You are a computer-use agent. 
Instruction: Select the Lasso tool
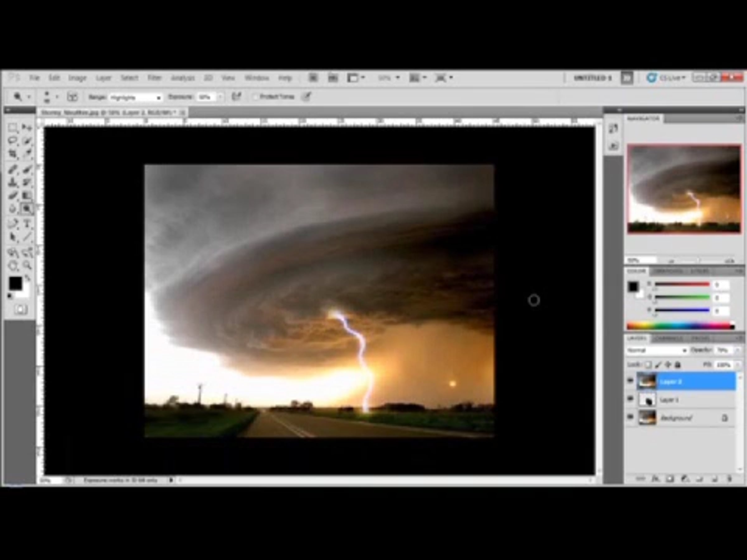(12, 141)
